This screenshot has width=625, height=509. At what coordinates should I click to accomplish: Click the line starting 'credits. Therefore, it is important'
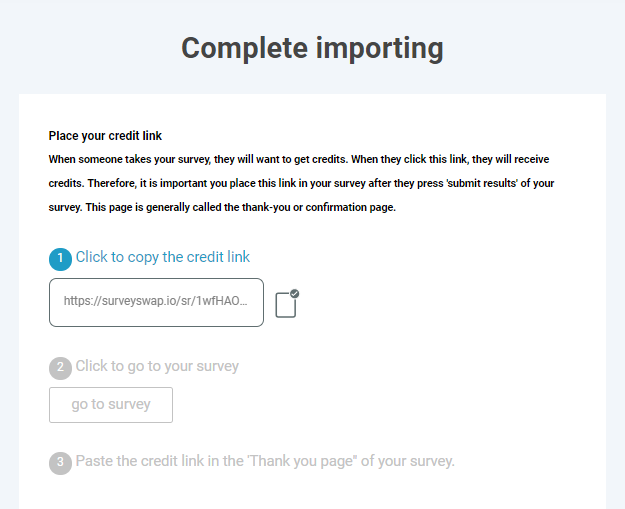301,183
